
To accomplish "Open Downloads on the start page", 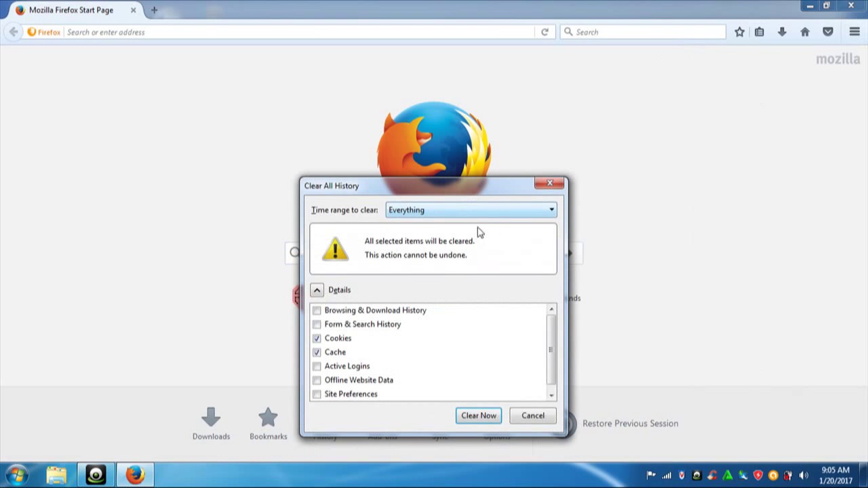I will coord(211,424).
